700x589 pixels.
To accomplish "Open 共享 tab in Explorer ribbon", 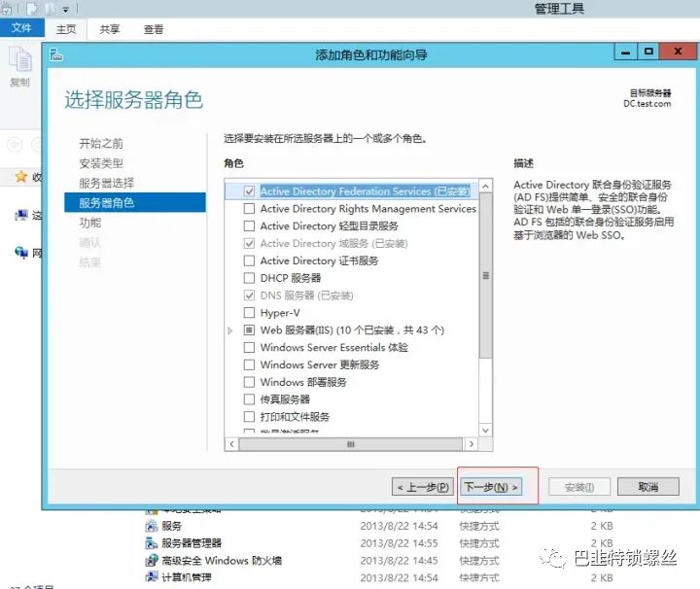I will click(109, 29).
